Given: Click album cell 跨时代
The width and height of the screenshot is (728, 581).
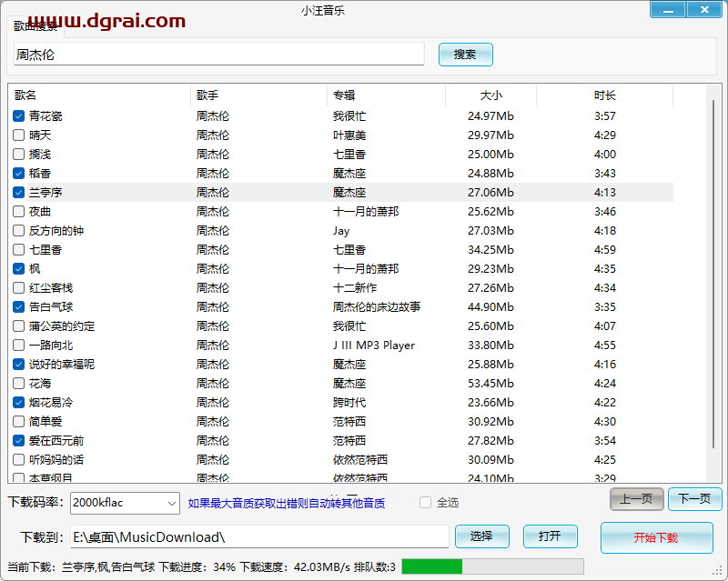Looking at the screenshot, I should [x=349, y=403].
